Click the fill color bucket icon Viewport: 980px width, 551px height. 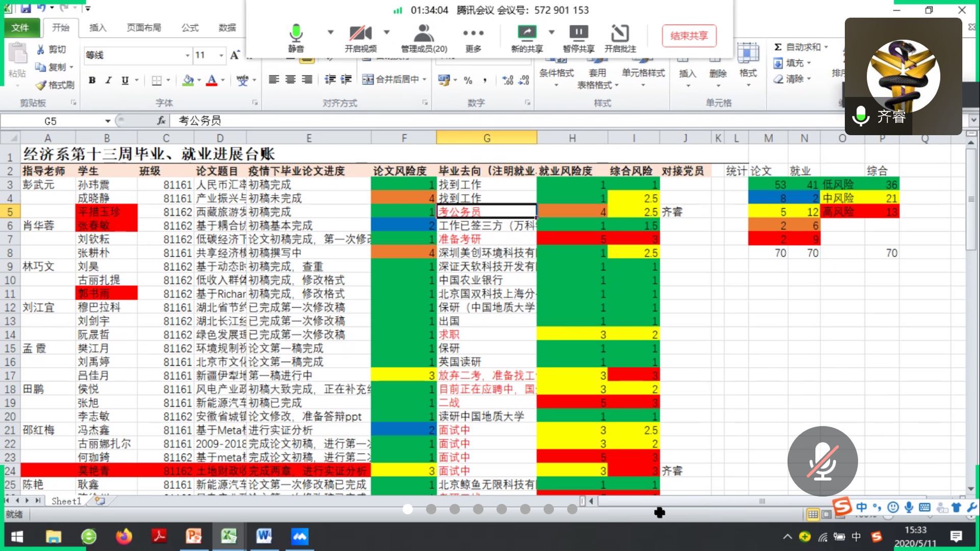188,80
